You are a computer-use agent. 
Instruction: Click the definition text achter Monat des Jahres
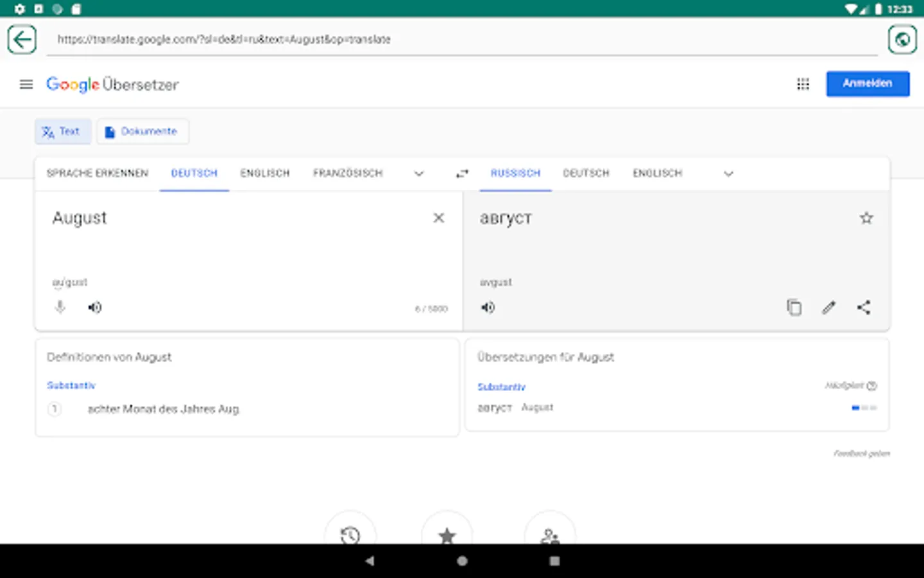(x=164, y=409)
